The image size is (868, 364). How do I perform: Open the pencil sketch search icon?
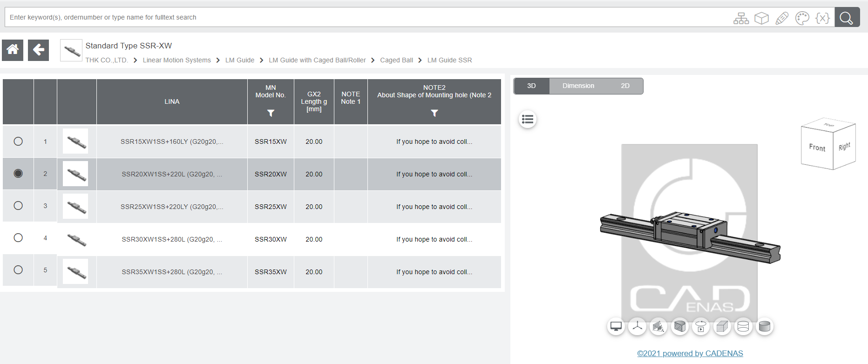pos(782,18)
